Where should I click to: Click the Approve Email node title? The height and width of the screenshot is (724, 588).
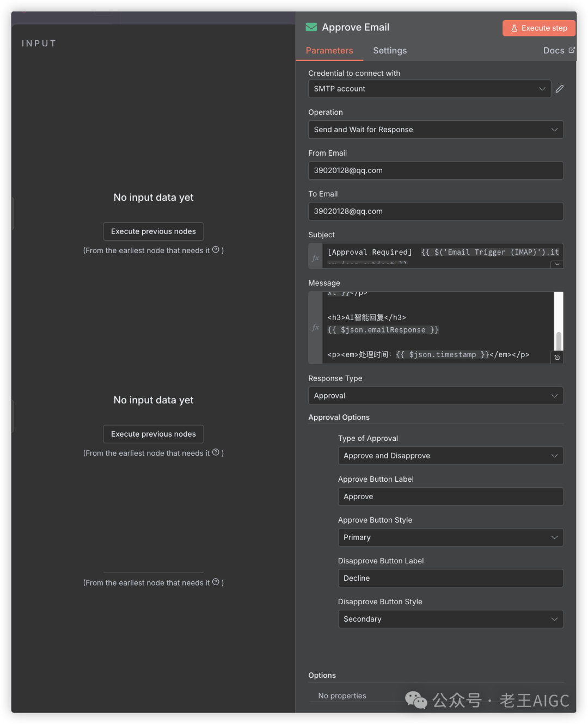click(x=356, y=27)
